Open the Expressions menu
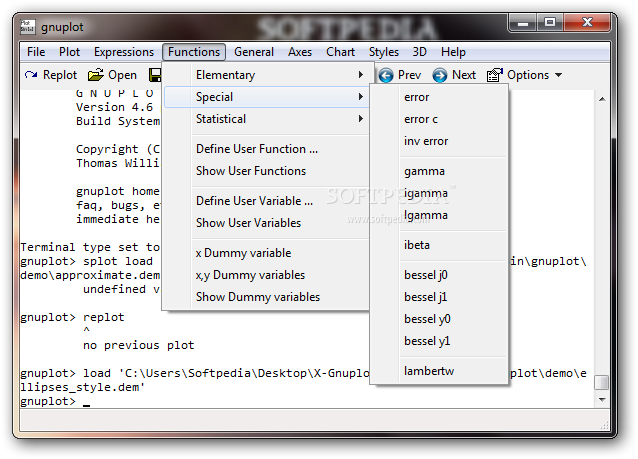This screenshot has height=459, width=638. pyautogui.click(x=124, y=52)
